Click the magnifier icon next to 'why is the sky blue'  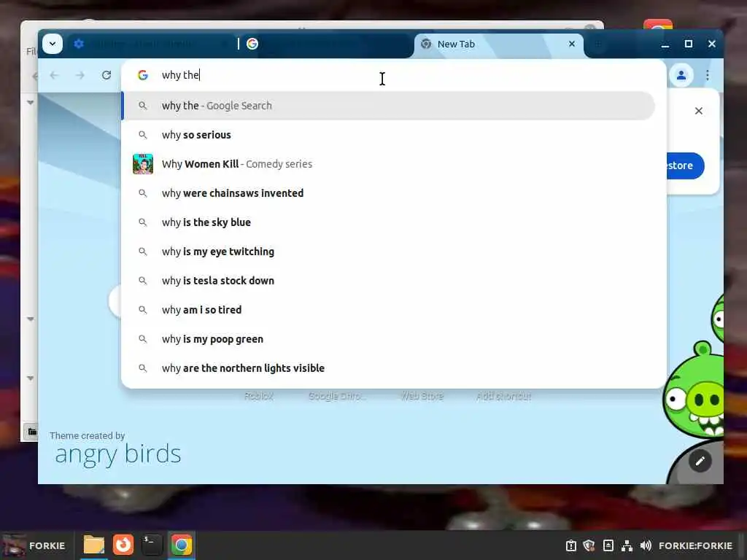tap(142, 222)
